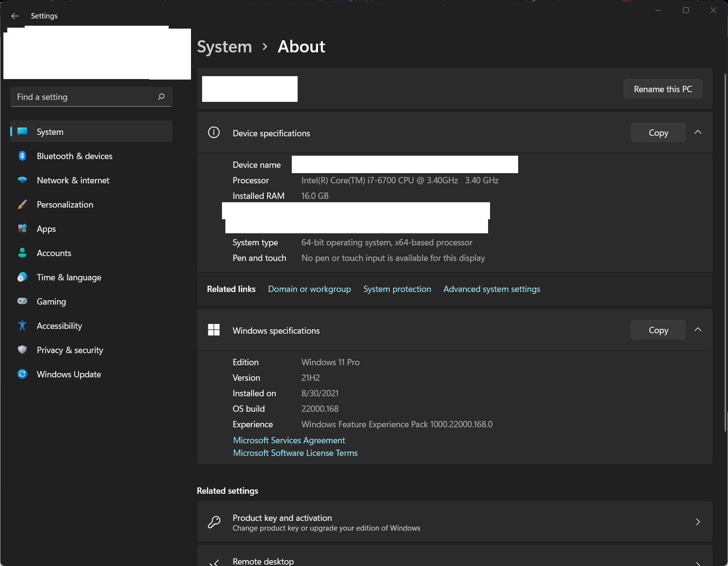Click System in the breadcrumb
This screenshot has height=566, width=728.
[x=224, y=47]
